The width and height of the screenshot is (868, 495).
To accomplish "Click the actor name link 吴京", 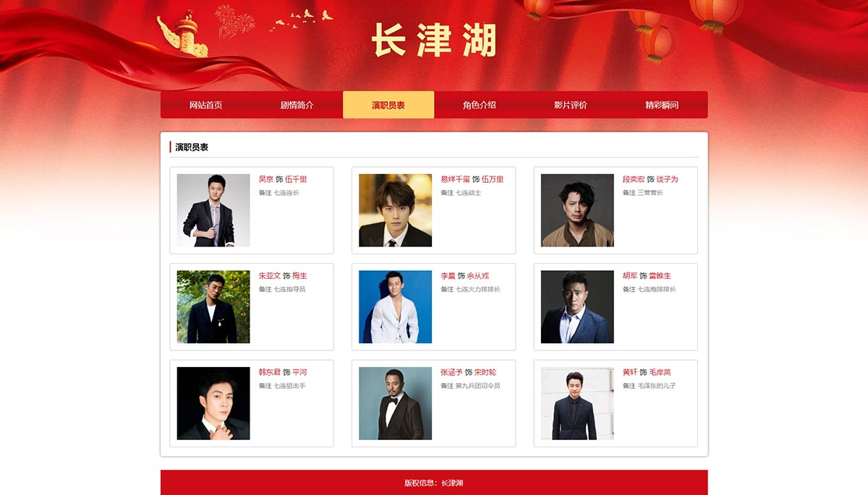I will tap(266, 179).
